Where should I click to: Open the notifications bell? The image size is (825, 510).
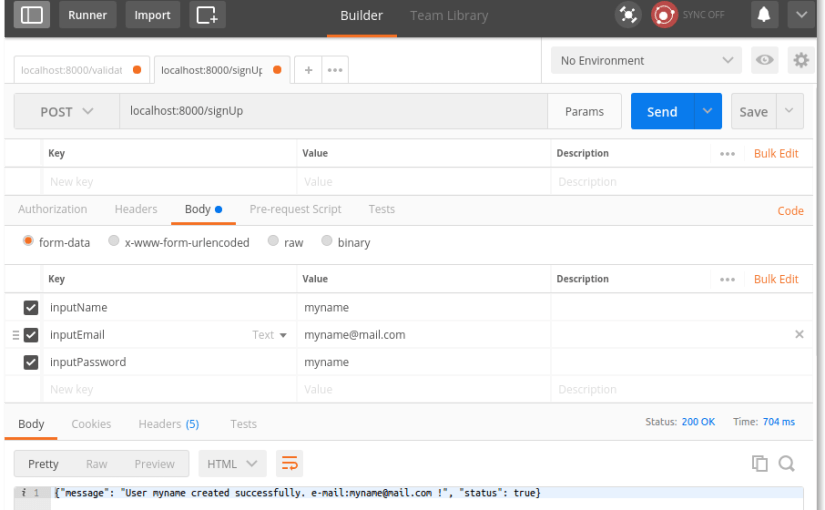[x=764, y=15]
